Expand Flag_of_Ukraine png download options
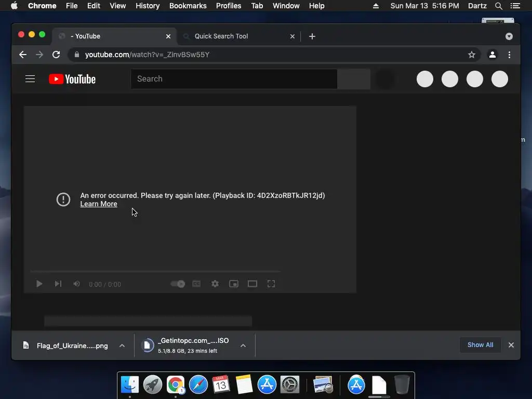Image resolution: width=532 pixels, height=399 pixels. [122, 345]
